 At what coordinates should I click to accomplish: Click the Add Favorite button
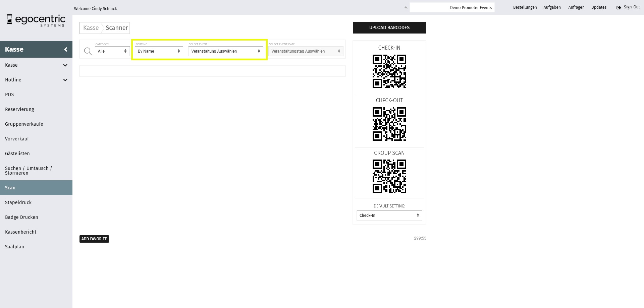point(94,239)
